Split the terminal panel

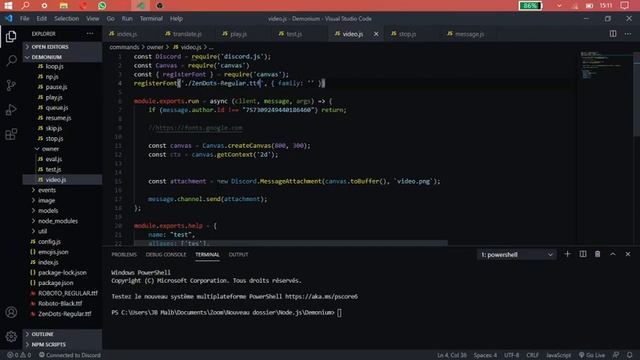click(x=583, y=254)
